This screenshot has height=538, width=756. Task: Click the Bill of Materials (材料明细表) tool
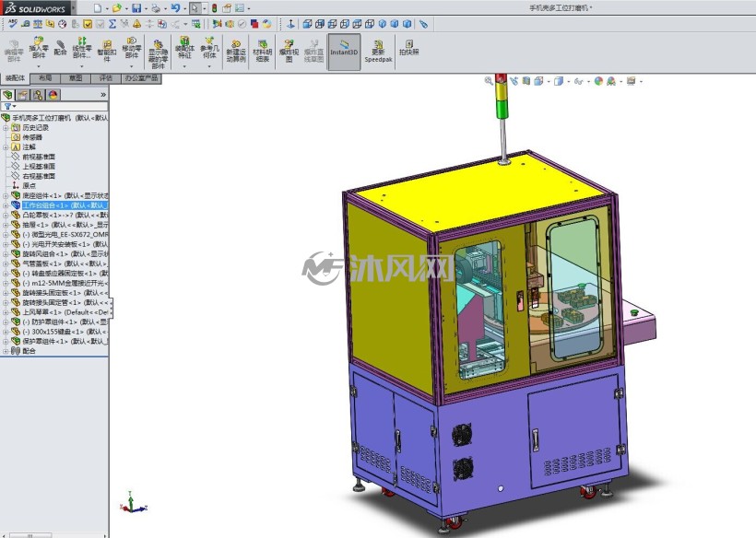click(262, 51)
